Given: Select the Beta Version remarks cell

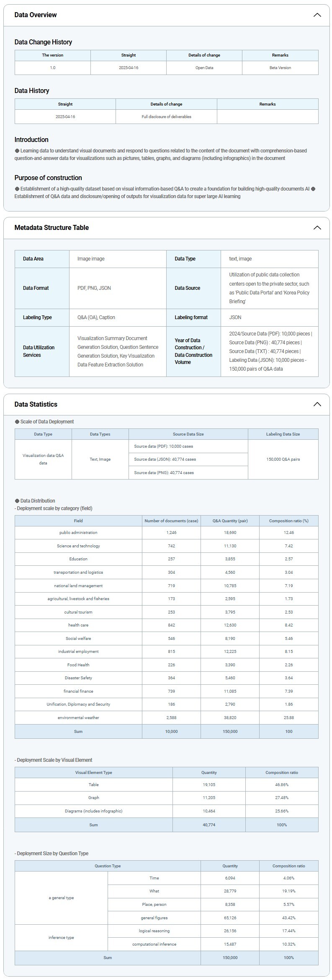Looking at the screenshot, I should click(x=280, y=68).
